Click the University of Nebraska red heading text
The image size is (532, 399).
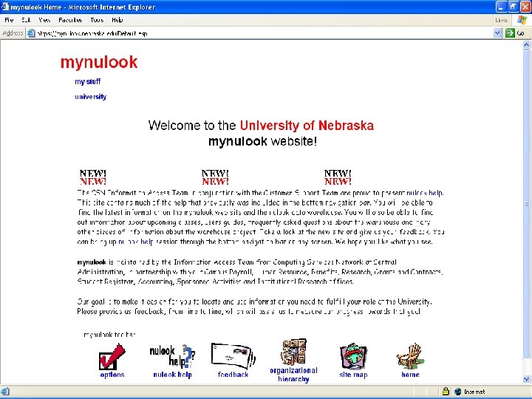(x=307, y=126)
